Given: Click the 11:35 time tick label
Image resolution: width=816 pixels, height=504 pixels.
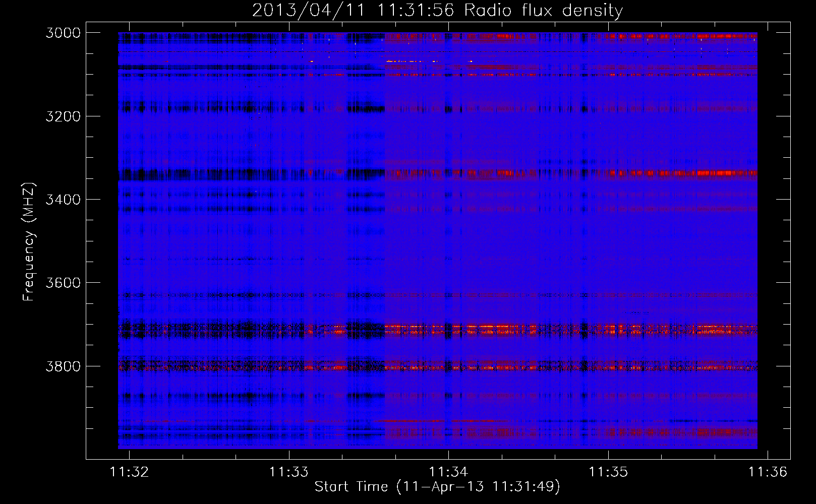Looking at the screenshot, I should [x=608, y=472].
